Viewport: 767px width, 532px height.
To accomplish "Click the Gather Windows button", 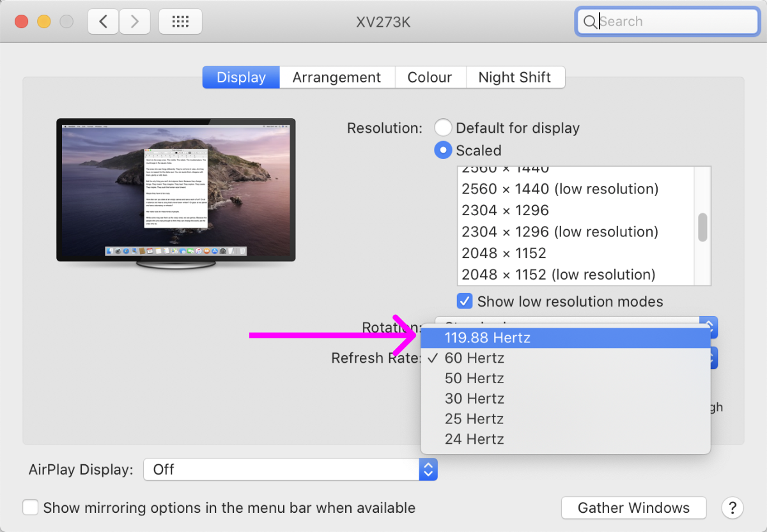I will pos(633,508).
